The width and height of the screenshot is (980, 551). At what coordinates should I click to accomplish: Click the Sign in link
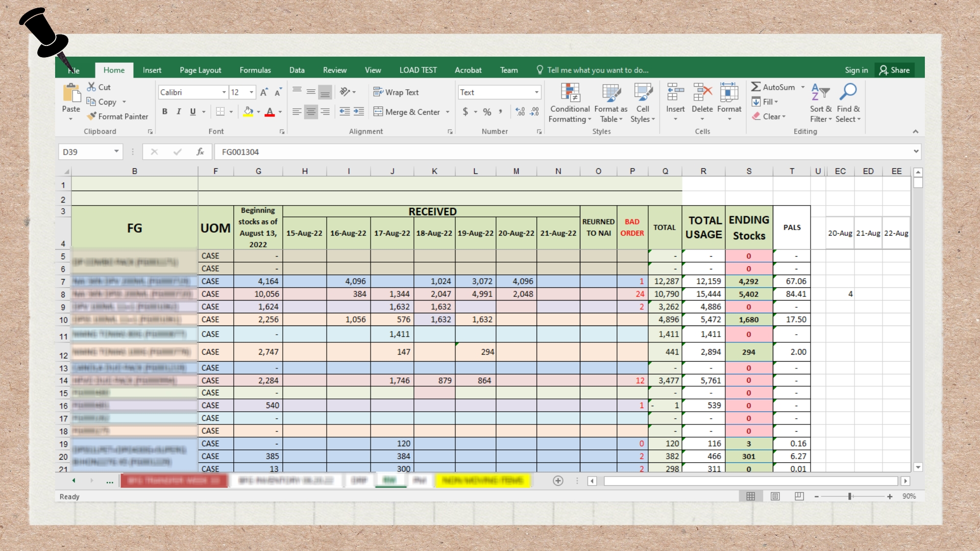856,70
